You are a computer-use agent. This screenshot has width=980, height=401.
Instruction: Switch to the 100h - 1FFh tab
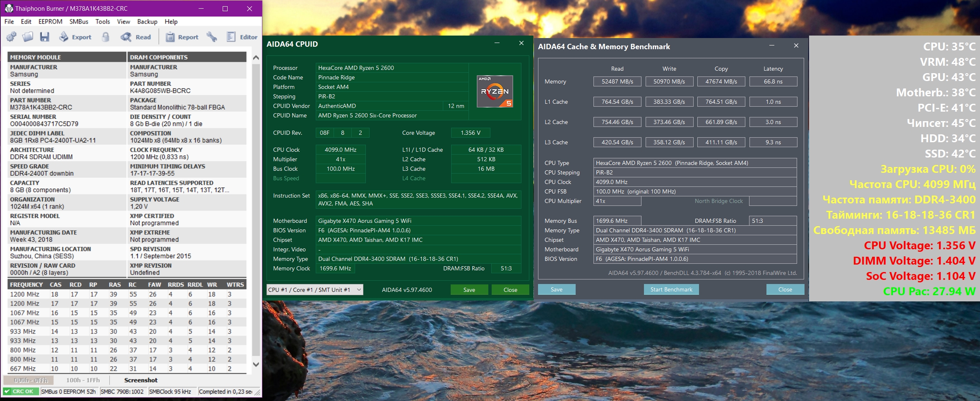83,380
